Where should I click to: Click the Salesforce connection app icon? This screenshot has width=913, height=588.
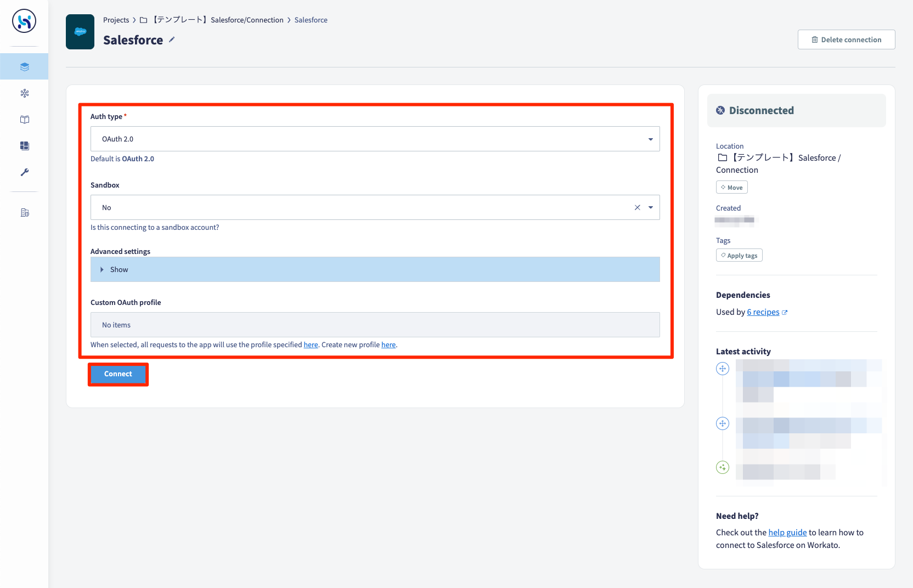pos(80,32)
